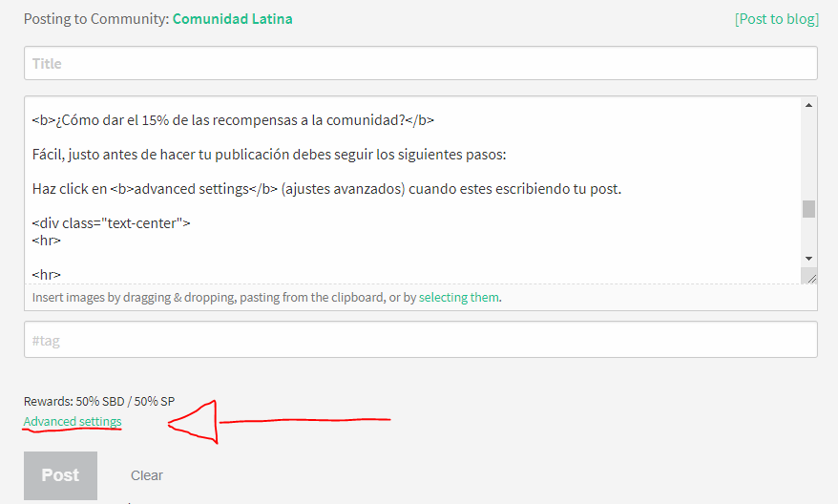Click the text area scroll down arrow
This screenshot has width=838, height=504.
pyautogui.click(x=808, y=259)
